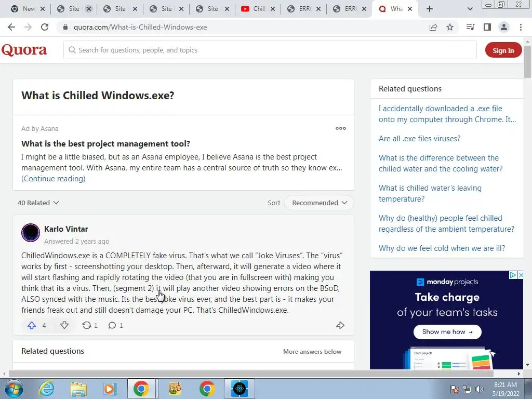This screenshot has width=532, height=399.
Task: Open the Asana ad options ellipsis
Action: [341, 128]
